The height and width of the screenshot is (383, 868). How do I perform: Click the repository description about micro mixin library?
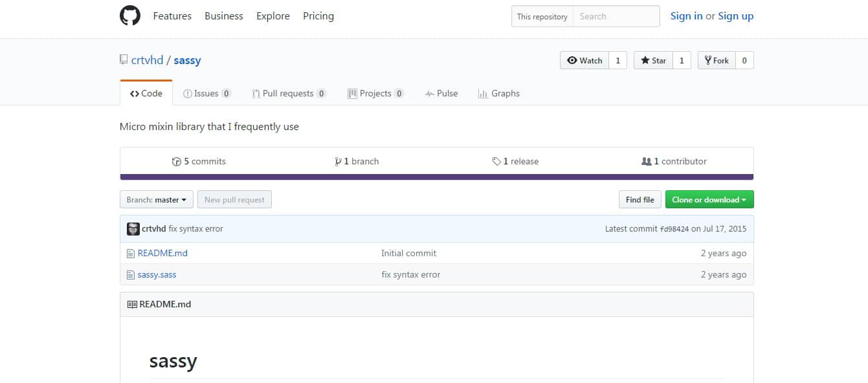pos(209,126)
